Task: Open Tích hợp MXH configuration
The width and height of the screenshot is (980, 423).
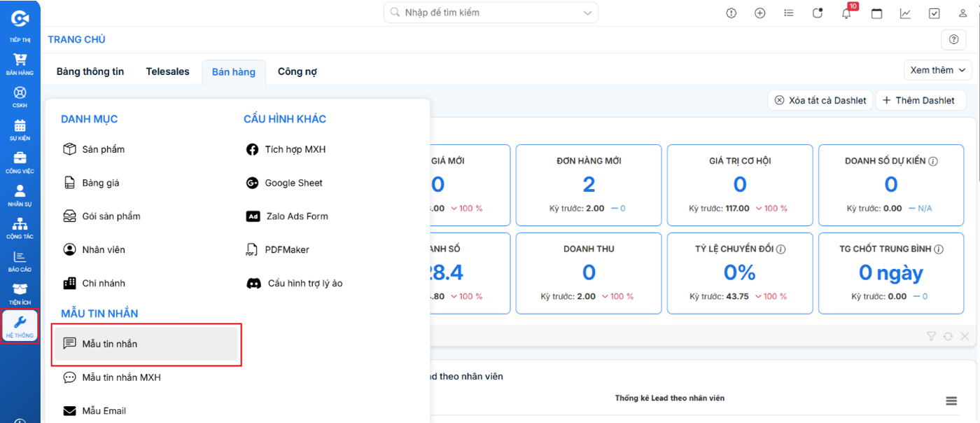Action: 286,149
